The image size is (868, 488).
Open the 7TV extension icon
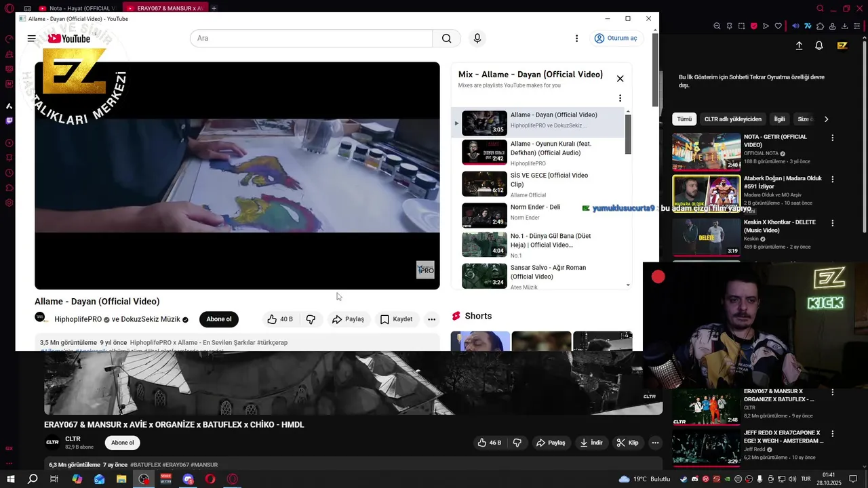[x=808, y=26]
